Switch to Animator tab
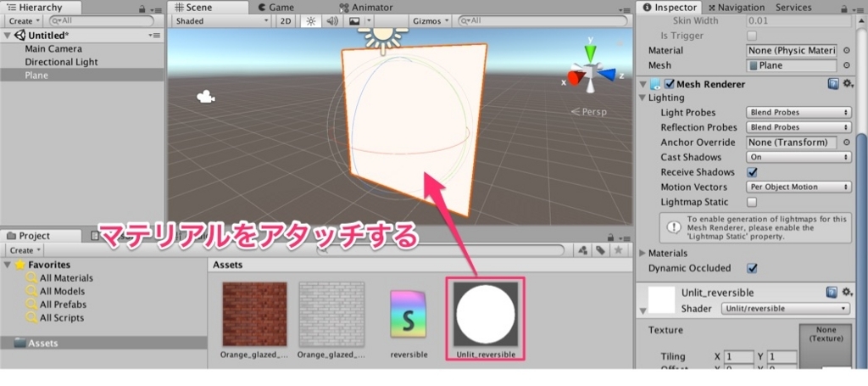The image size is (868, 386). click(x=365, y=7)
